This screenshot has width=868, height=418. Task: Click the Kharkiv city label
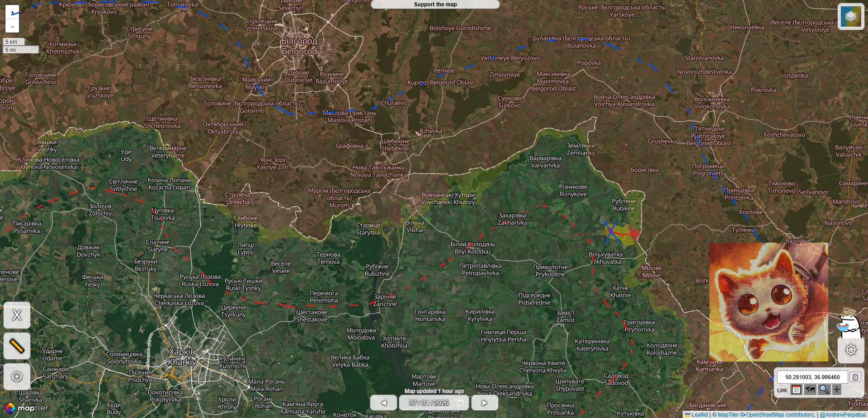182,357
